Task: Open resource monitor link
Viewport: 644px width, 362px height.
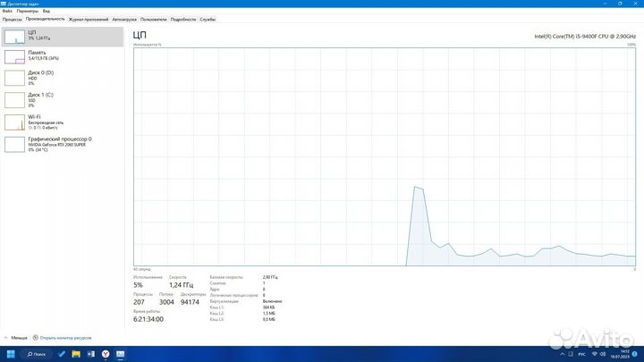Action: (x=63, y=338)
